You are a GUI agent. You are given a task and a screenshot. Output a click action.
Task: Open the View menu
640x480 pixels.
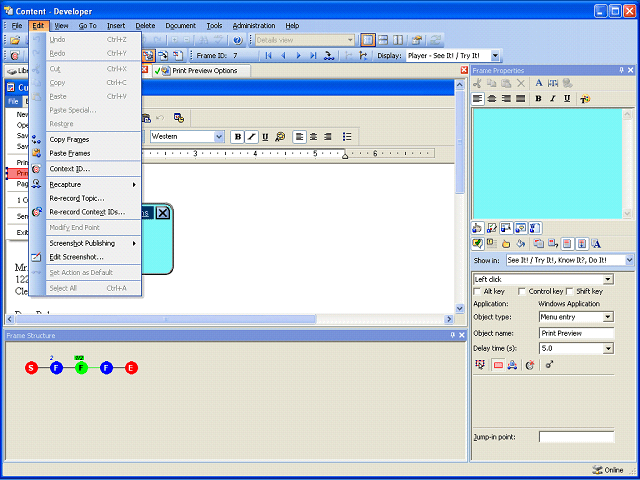pyautogui.click(x=61, y=26)
